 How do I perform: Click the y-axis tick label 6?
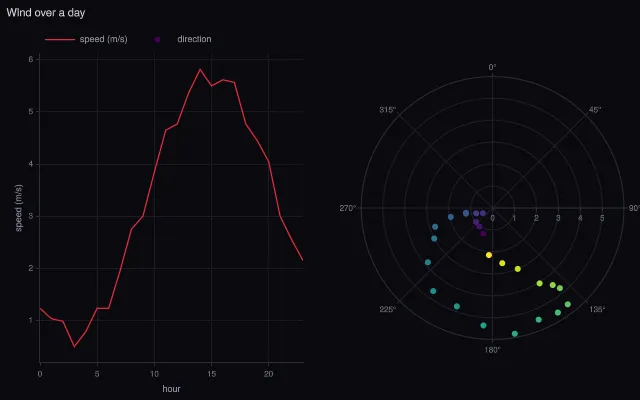click(x=31, y=59)
